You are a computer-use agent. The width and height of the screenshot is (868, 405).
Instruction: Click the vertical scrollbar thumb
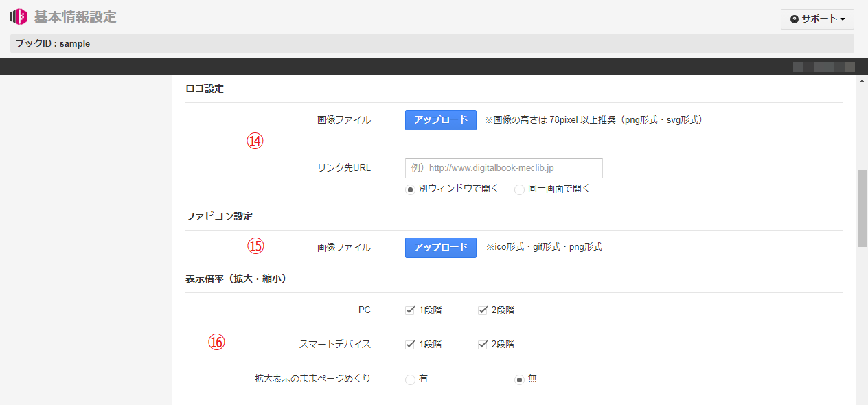point(862,209)
